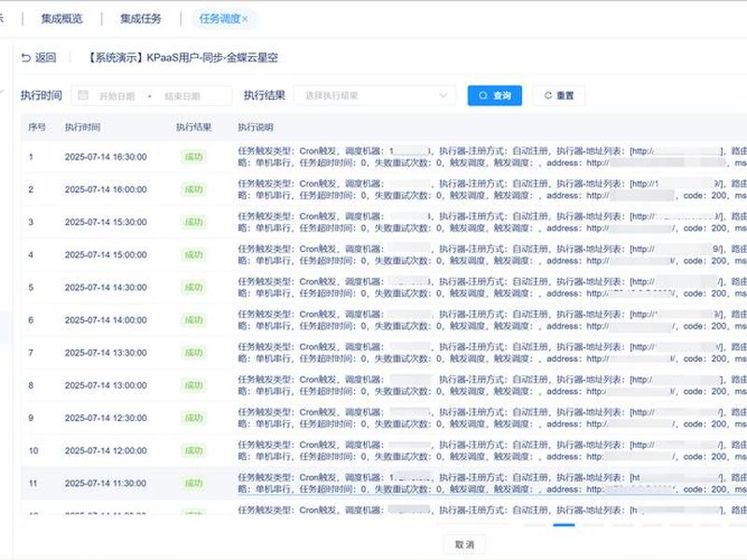The width and height of the screenshot is (747, 560).
Task: Click the 执行结果 column header
Action: pyautogui.click(x=194, y=127)
